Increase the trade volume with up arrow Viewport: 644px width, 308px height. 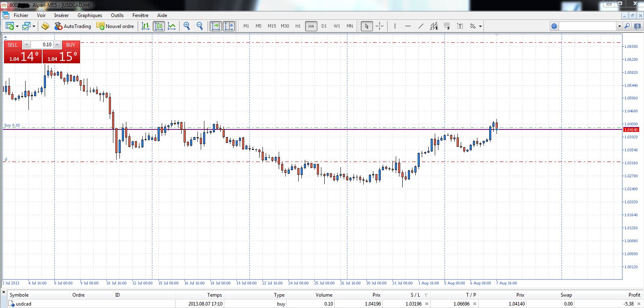[57, 45]
